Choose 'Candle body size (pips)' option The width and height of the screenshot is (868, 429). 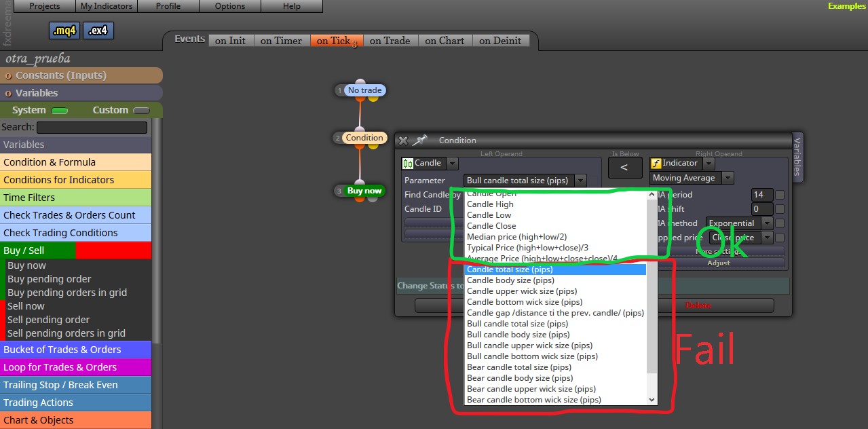pyautogui.click(x=555, y=280)
